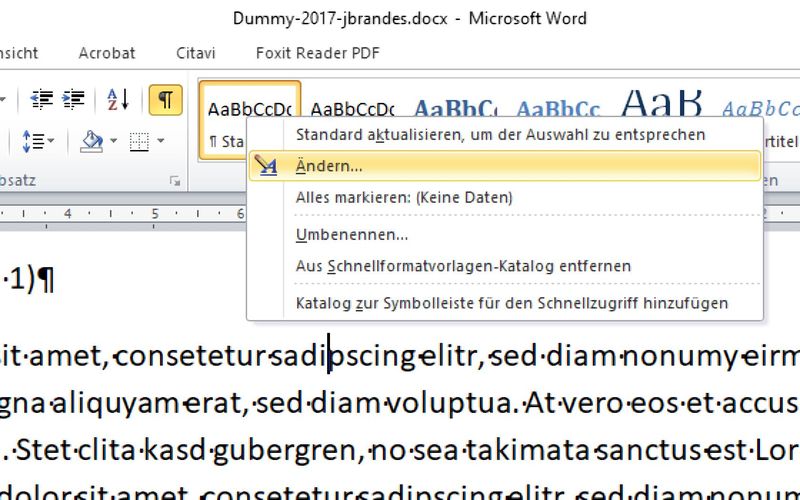Open the Acrobat ribbon tab
Viewport: 800px width, 500px height.
107,53
